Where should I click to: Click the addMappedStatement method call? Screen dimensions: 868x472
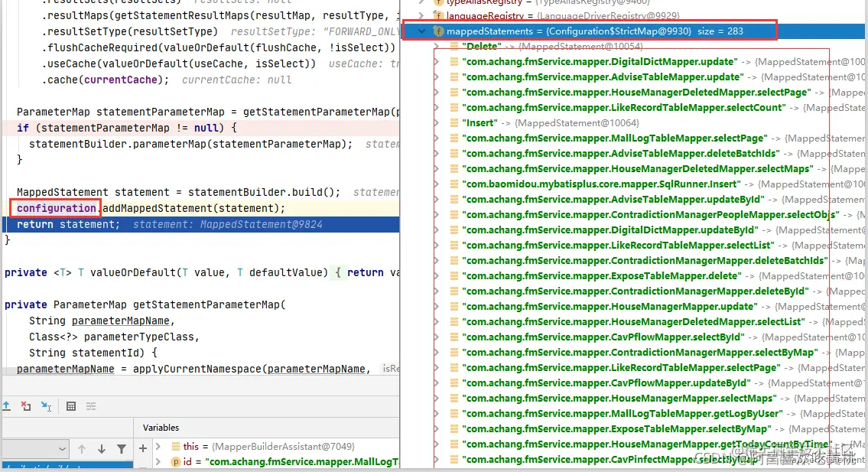point(158,208)
